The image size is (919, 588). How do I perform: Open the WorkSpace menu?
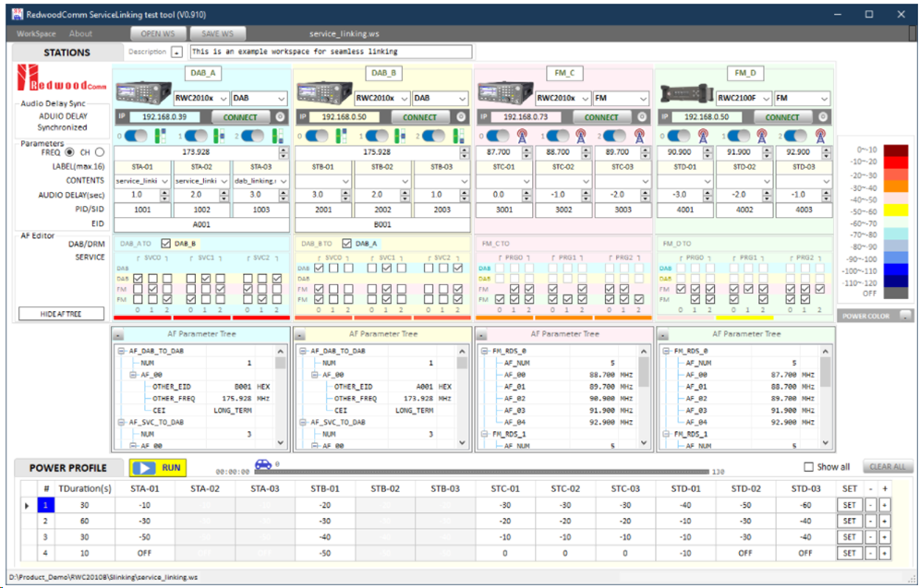click(36, 33)
